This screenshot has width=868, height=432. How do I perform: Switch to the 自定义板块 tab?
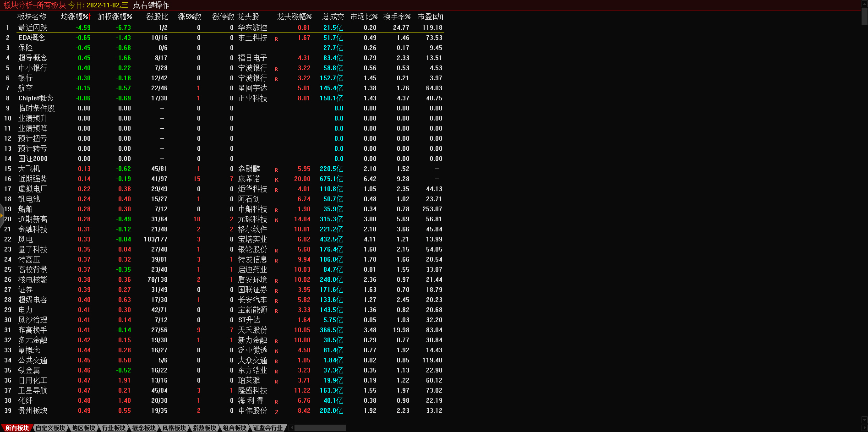pos(50,428)
